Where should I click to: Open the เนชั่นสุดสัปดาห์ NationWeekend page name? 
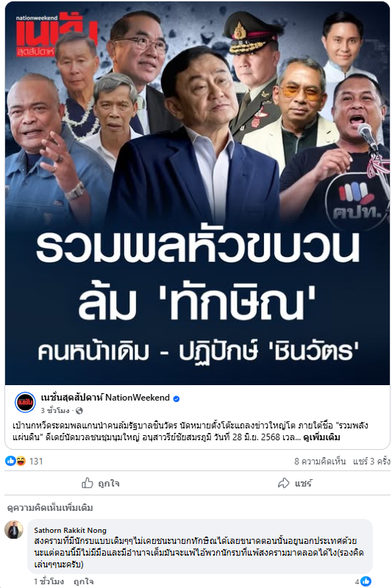[x=105, y=398]
